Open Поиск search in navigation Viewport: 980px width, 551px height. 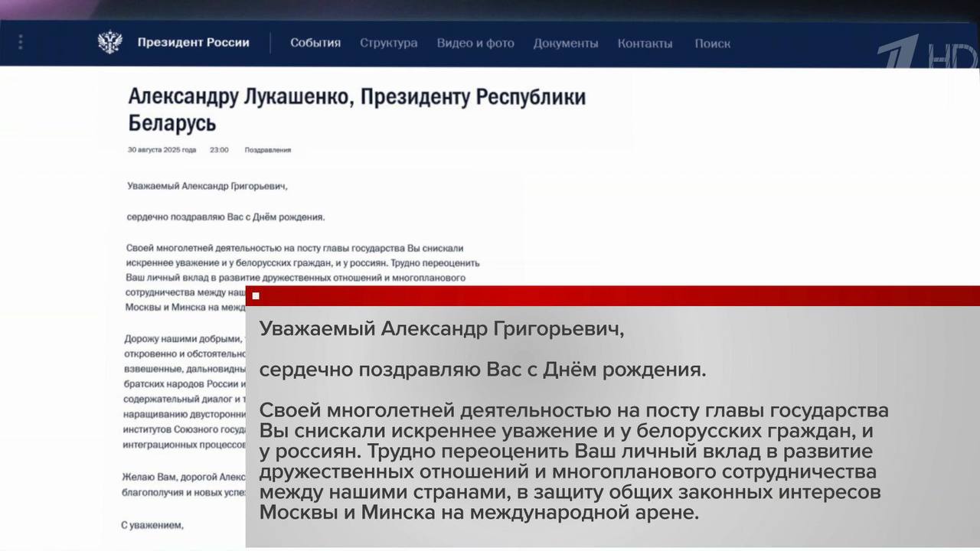713,44
